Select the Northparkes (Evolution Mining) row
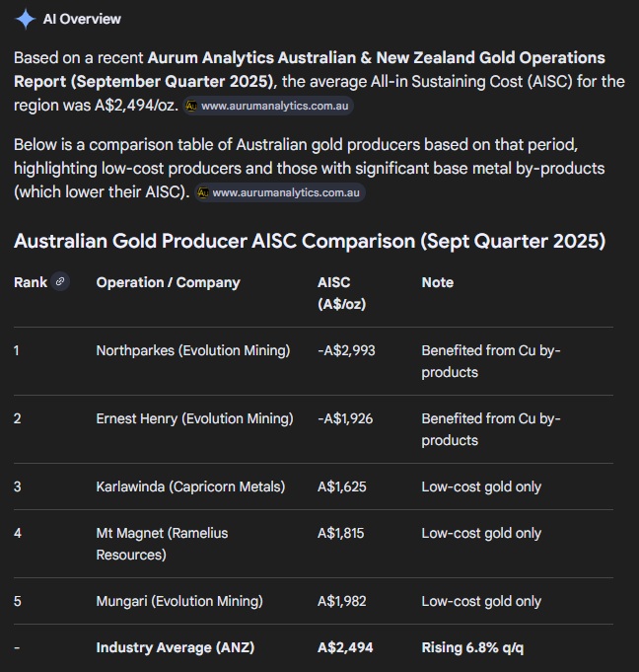The image size is (639, 672). pos(314,361)
